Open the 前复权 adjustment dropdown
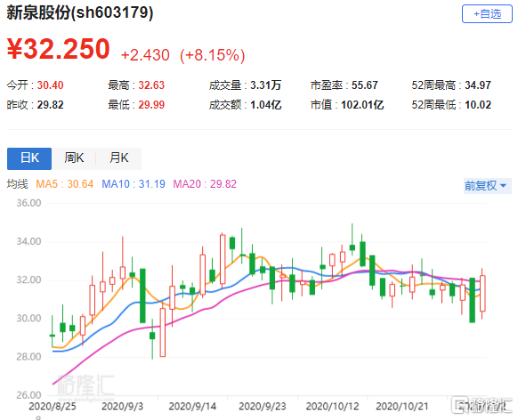Viewport: 518px width, 420px height. [487, 186]
